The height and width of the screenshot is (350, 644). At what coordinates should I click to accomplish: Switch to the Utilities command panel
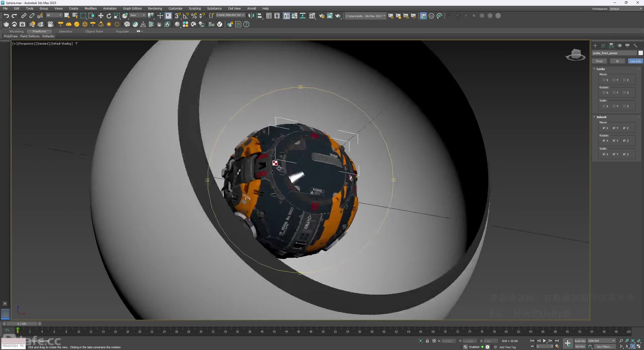(635, 46)
